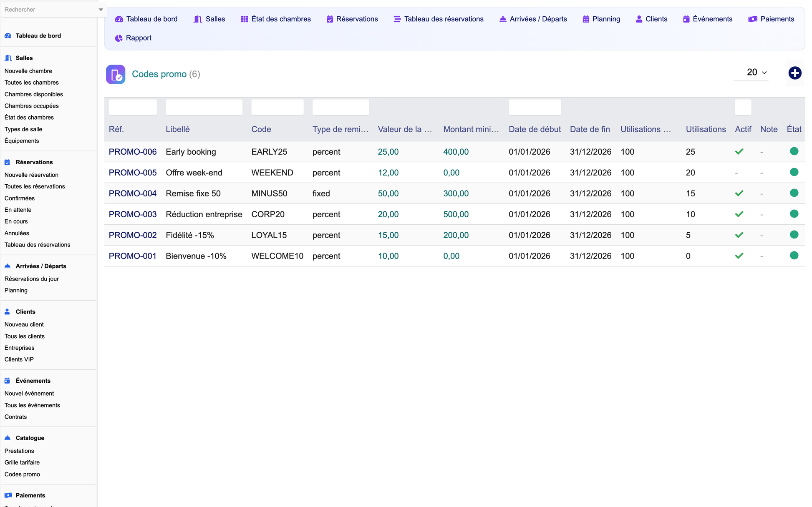Click the dashboard gauge icon in top navigation
The height and width of the screenshot is (507, 812).
(x=119, y=19)
